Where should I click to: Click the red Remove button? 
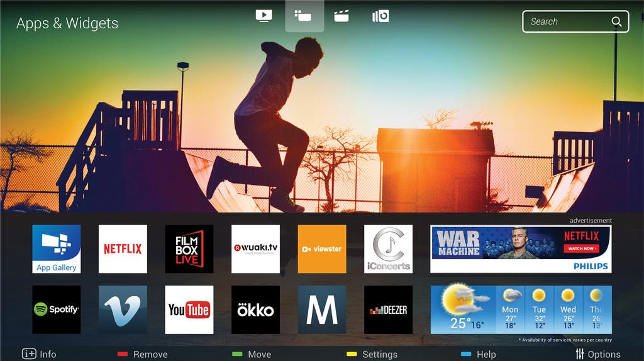click(143, 354)
